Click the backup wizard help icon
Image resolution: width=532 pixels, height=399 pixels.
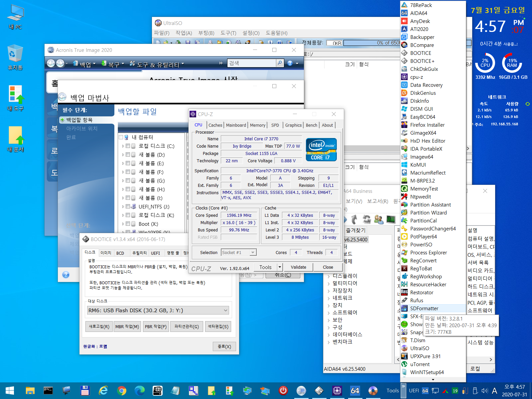coord(66,275)
